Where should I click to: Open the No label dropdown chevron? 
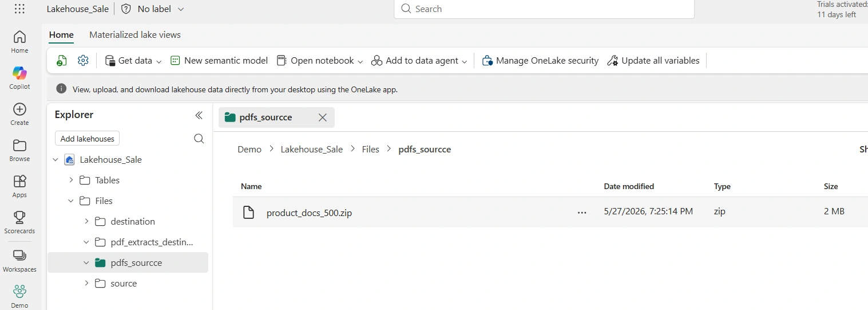coord(181,9)
